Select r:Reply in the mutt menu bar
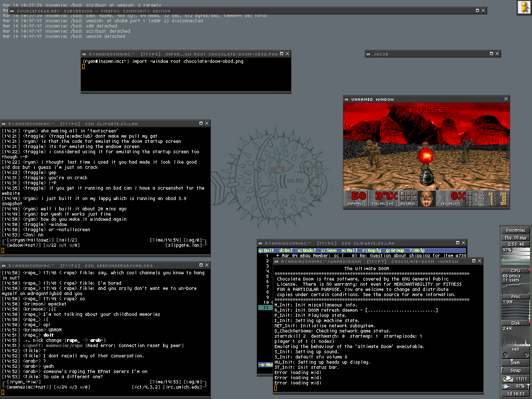532x399 pixels. click(368, 250)
